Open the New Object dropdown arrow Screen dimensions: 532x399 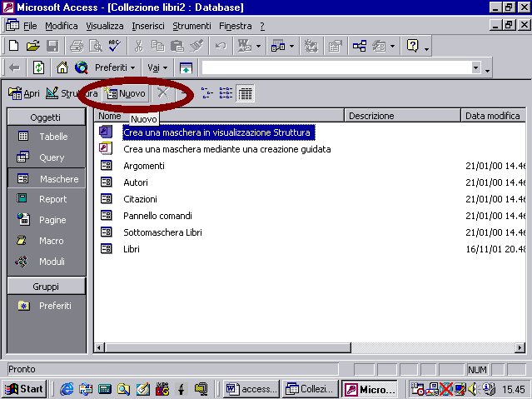[393, 46]
